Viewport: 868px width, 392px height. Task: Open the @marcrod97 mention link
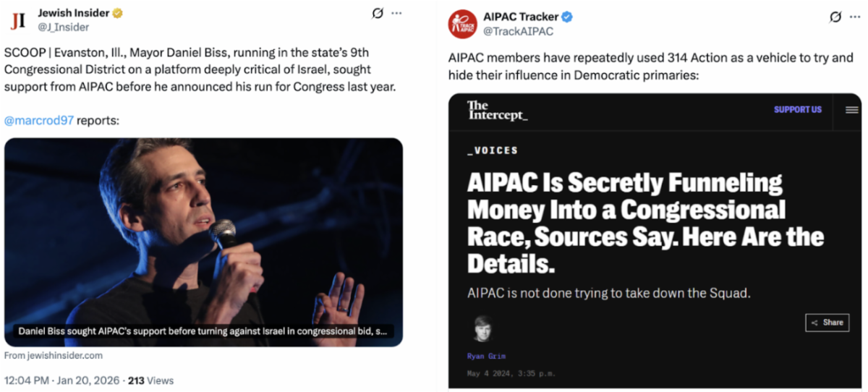(x=39, y=121)
